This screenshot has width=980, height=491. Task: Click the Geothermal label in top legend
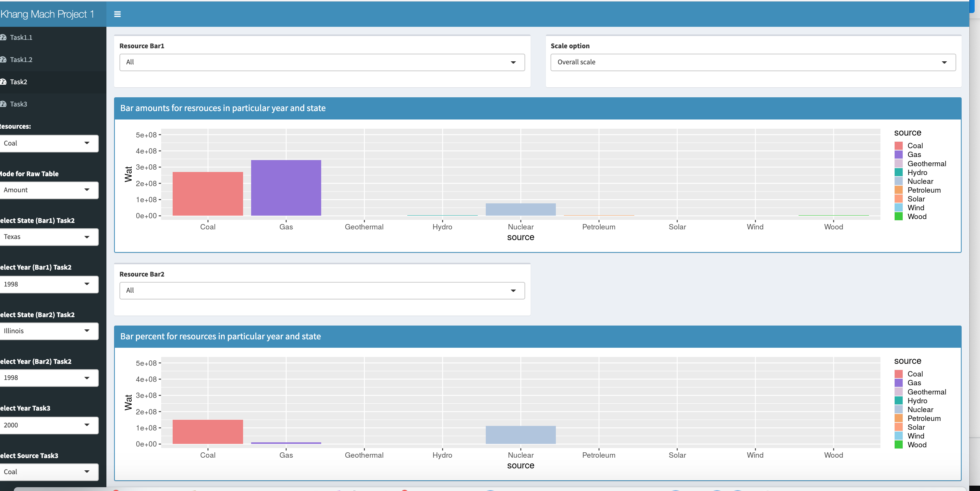pos(926,164)
